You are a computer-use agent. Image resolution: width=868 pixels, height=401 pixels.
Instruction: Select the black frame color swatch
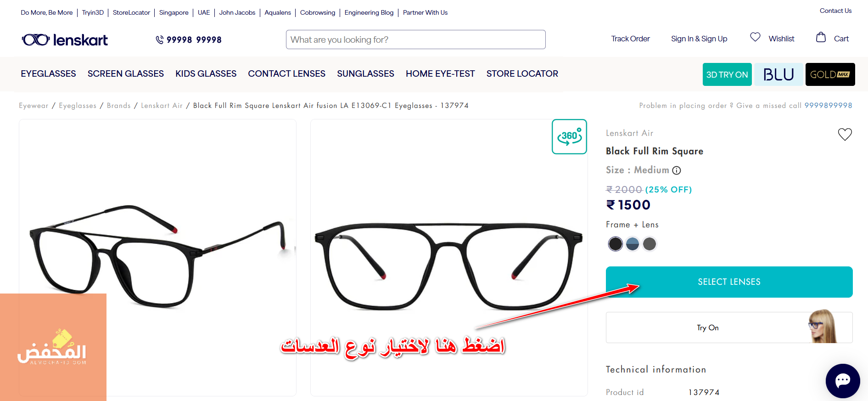point(615,244)
